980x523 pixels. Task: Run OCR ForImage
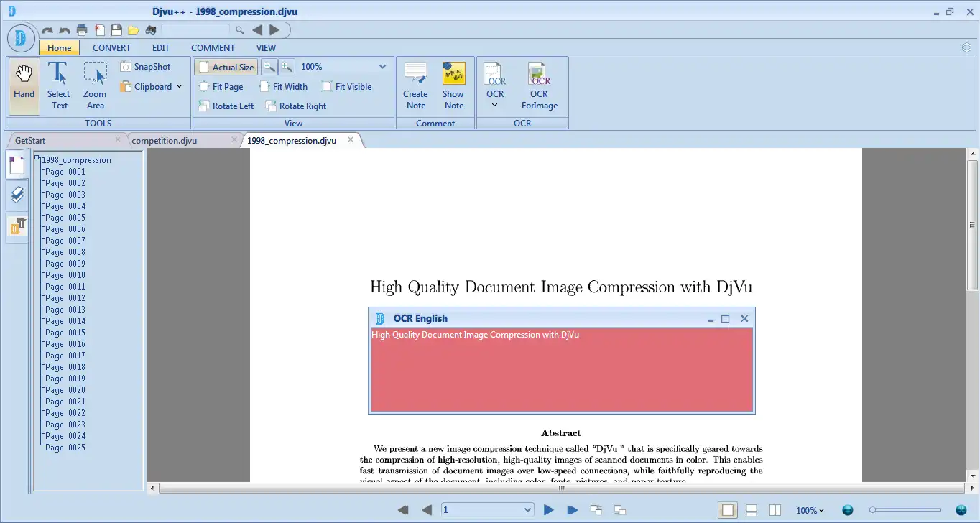539,87
